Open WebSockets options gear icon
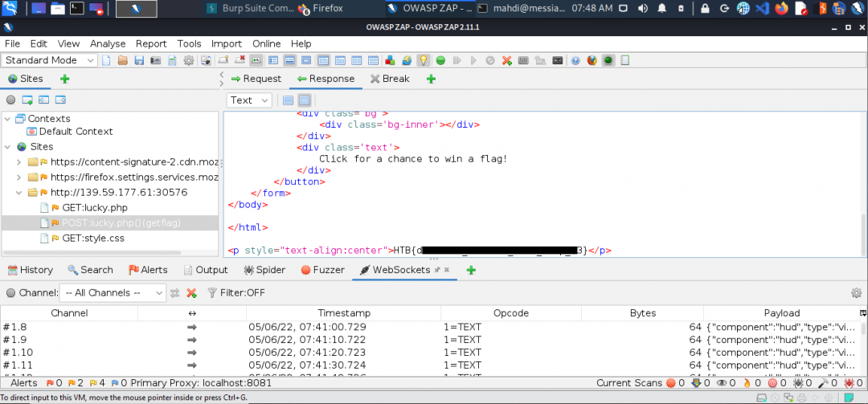 tap(857, 293)
